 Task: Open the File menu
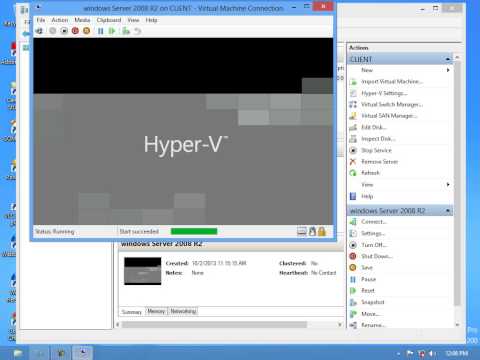41,20
